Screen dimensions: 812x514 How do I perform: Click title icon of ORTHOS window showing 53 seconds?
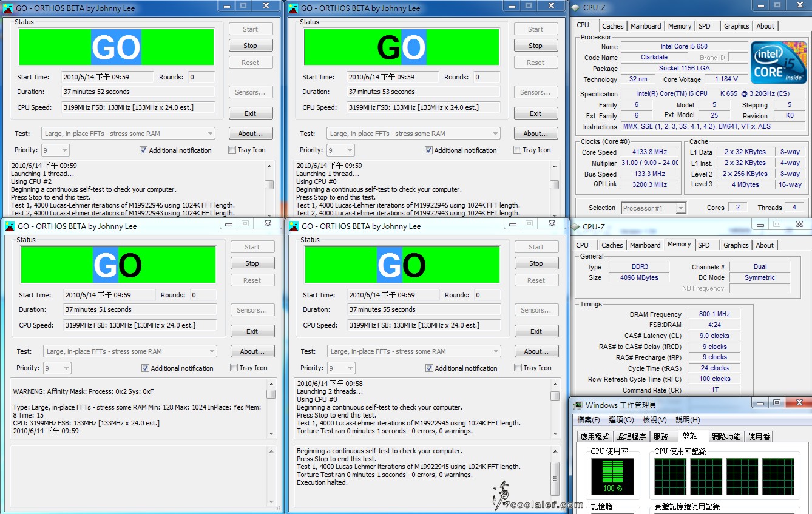293,8
